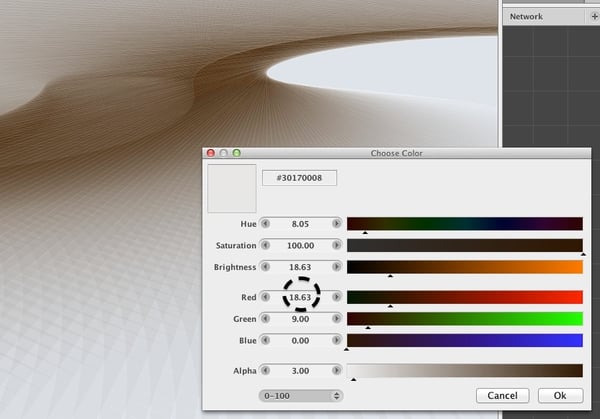Click the Green gradient slider bar

click(x=465, y=319)
